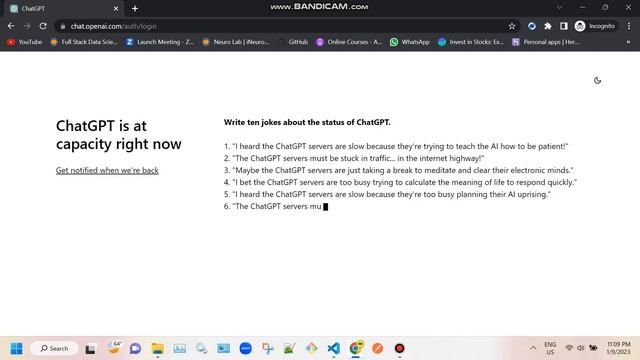Open the blue circular extension icon
Image resolution: width=640 pixels, height=360 pixels.
(x=531, y=26)
